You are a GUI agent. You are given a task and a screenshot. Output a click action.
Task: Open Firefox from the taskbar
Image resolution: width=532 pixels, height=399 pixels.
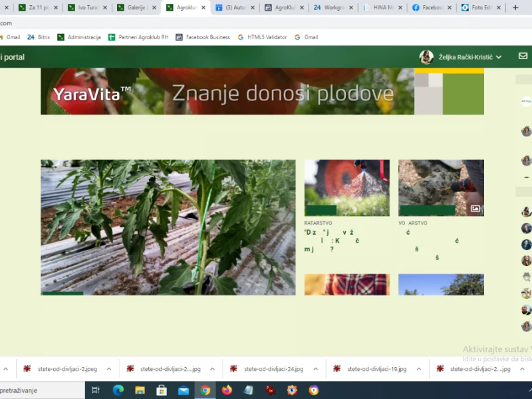tap(227, 390)
